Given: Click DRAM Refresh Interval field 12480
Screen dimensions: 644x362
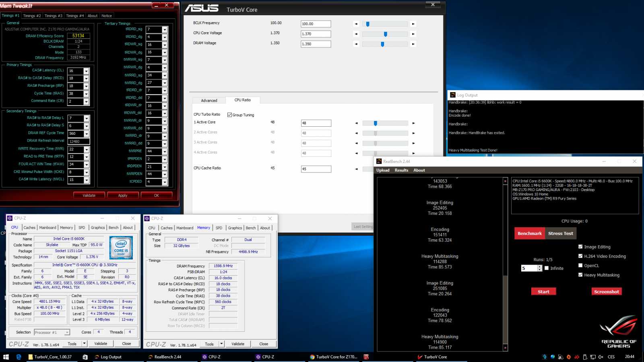Looking at the screenshot, I should 78,142.
